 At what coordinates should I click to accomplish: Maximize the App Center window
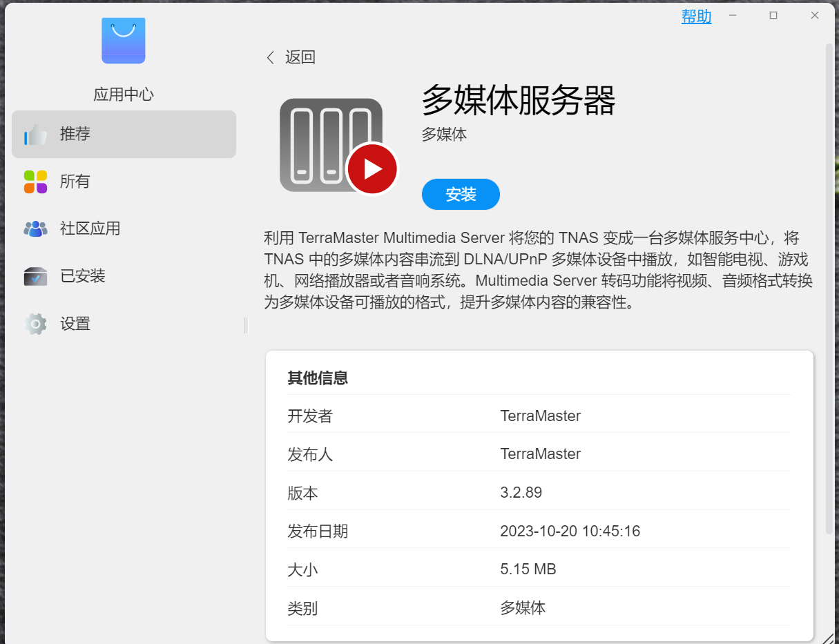(x=773, y=15)
